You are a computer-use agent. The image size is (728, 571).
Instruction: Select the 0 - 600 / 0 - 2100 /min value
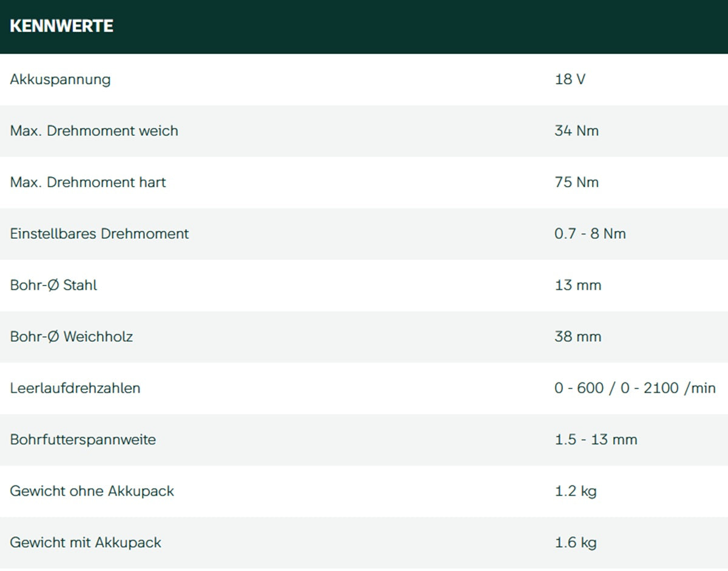(x=635, y=389)
